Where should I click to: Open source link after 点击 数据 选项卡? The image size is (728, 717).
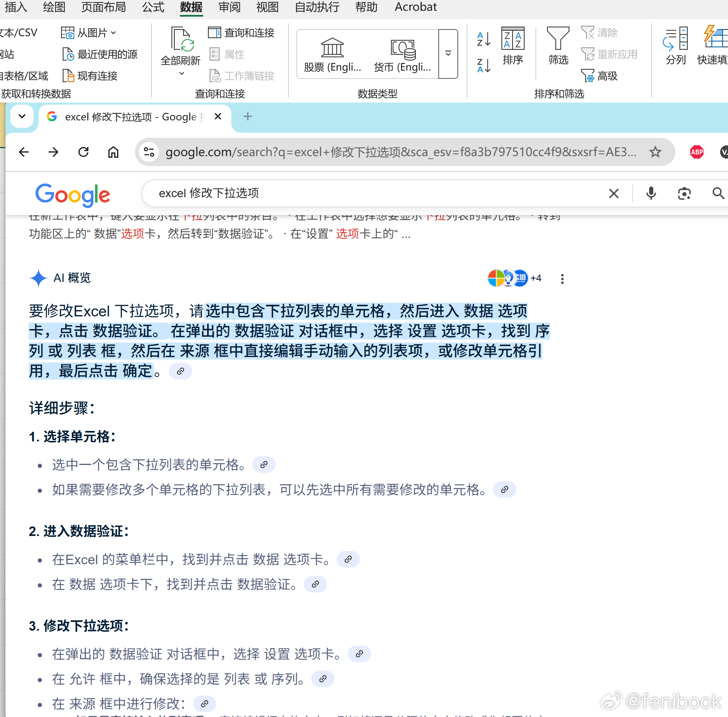click(348, 560)
